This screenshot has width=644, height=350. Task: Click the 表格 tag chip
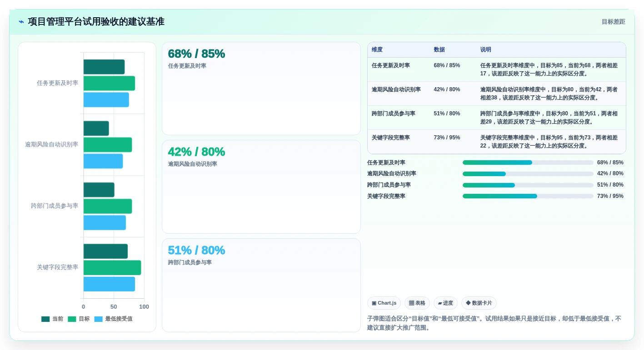click(417, 303)
